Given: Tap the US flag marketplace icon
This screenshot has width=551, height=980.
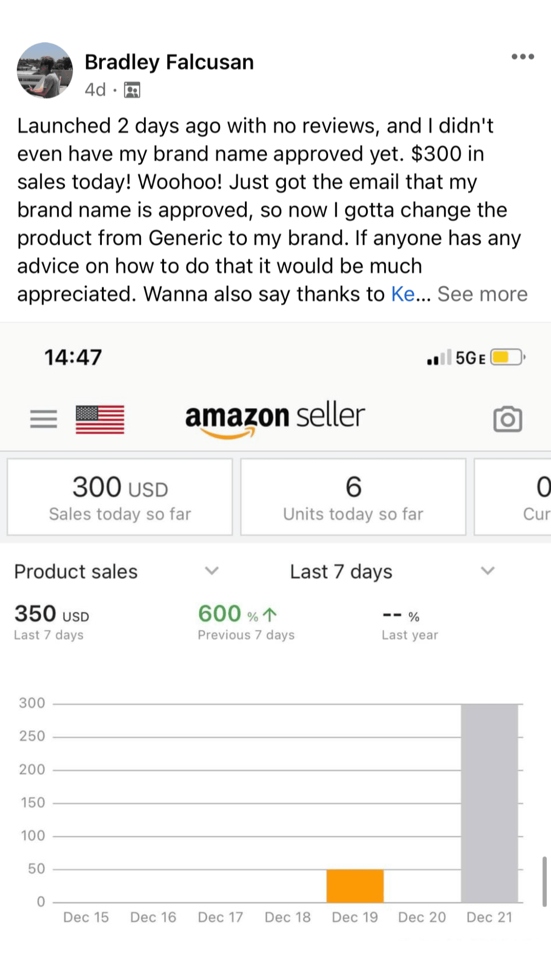Looking at the screenshot, I should click(x=100, y=419).
